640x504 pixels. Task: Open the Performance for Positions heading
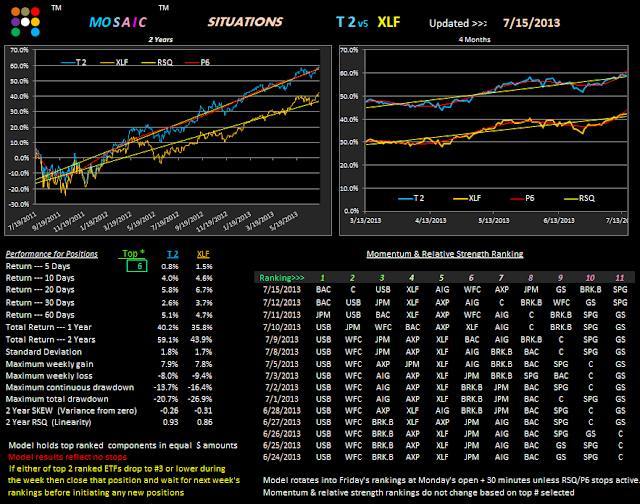(52, 254)
